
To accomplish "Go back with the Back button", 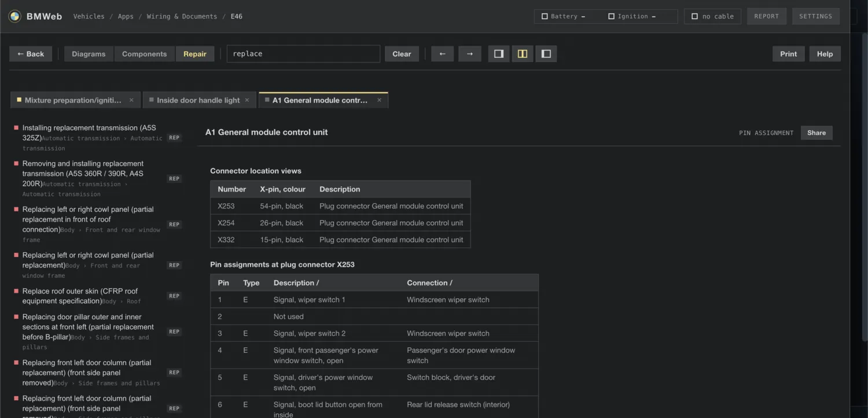I will point(31,54).
